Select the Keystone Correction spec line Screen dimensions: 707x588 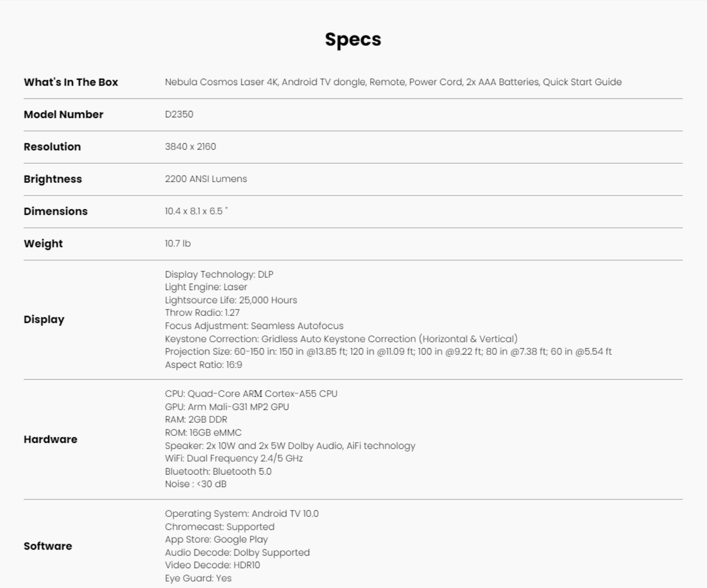341,339
